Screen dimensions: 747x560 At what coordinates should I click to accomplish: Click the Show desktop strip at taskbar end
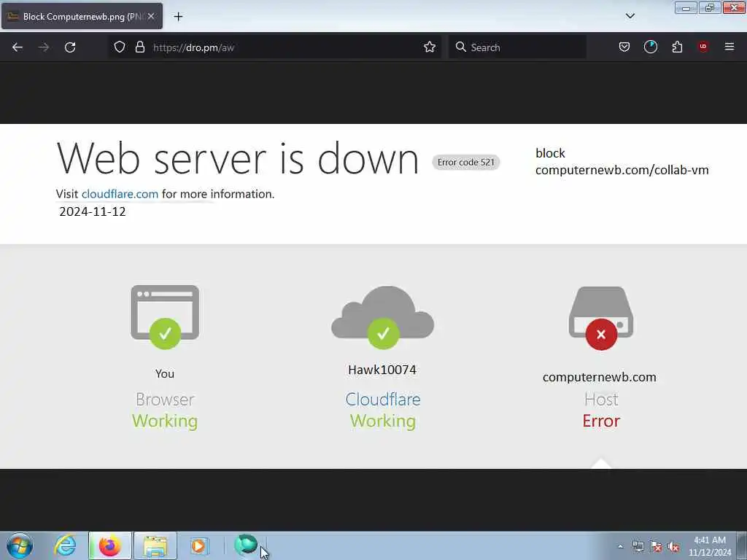742,545
